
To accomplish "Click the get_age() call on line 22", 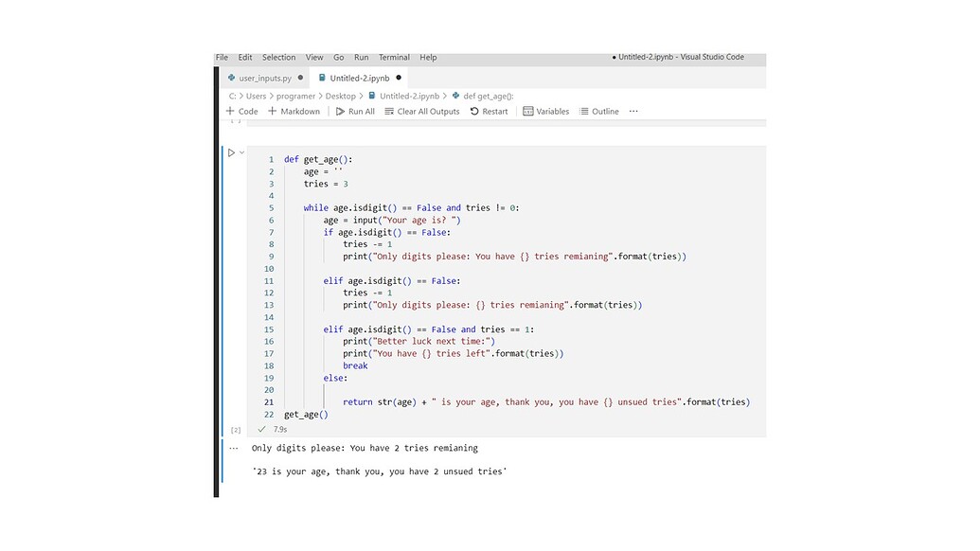I will click(x=306, y=414).
